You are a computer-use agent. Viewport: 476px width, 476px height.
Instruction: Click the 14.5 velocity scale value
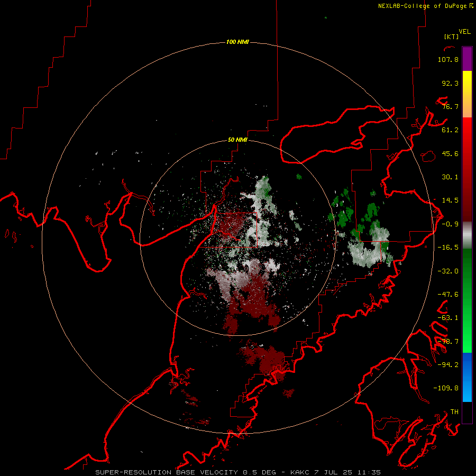450,200
